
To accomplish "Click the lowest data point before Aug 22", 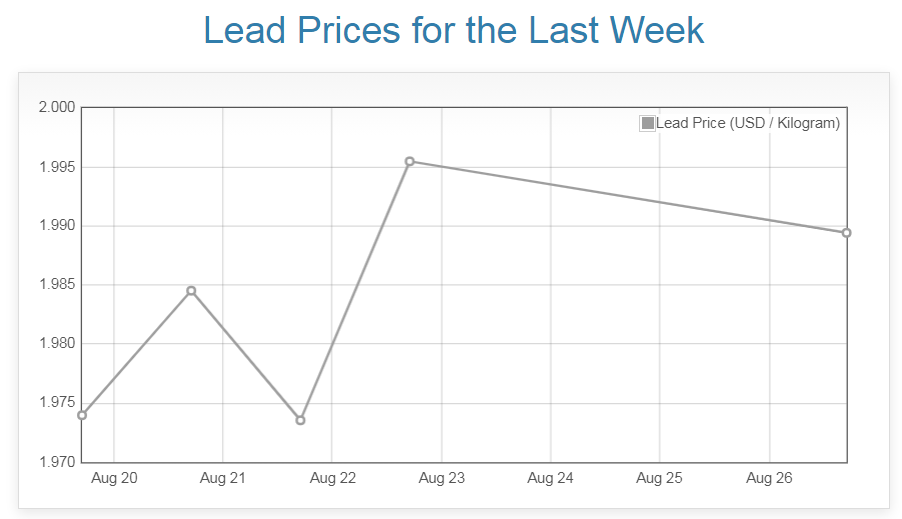I will (300, 420).
